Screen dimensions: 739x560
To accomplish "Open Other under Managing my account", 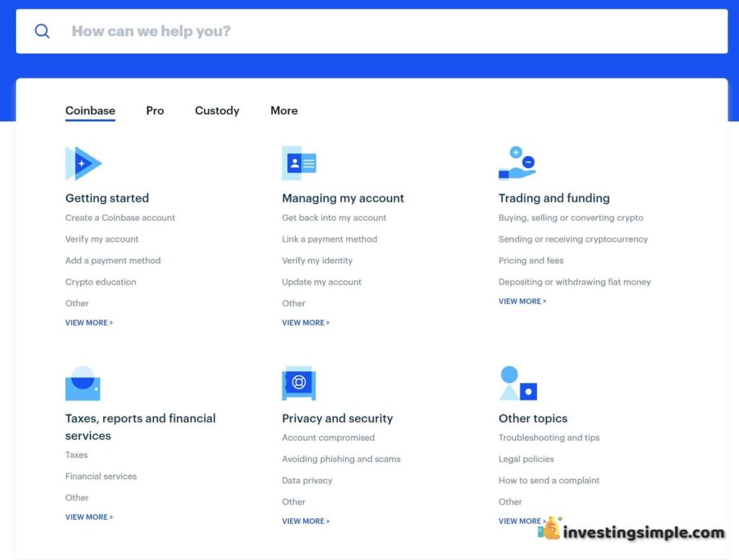I will (x=294, y=303).
